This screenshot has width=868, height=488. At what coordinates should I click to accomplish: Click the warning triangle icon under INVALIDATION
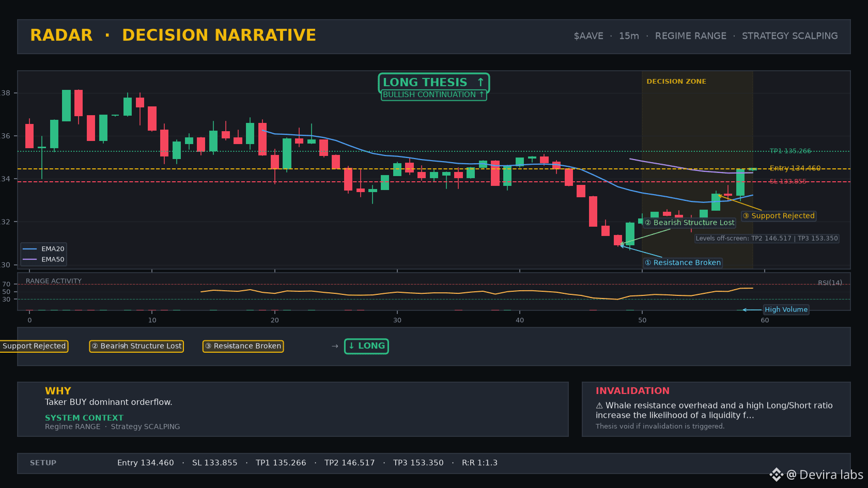[599, 406]
